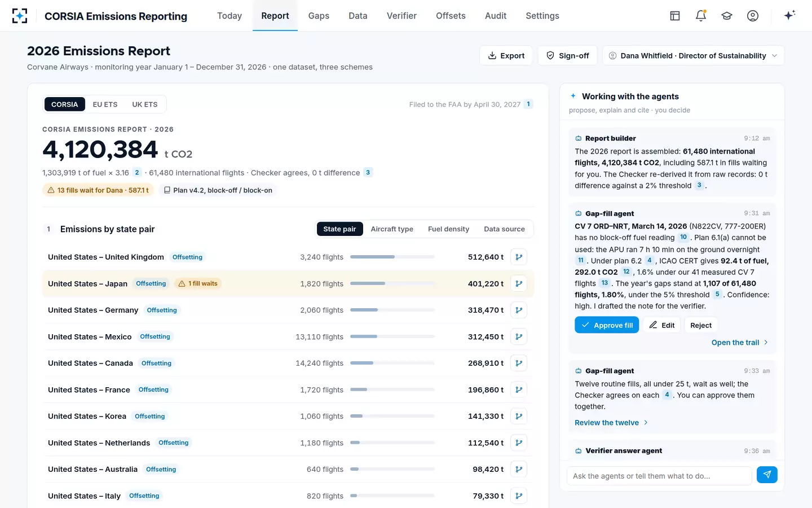Open branch icon for United States – France row
Image resolution: width=812 pixels, height=508 pixels.
pos(519,390)
